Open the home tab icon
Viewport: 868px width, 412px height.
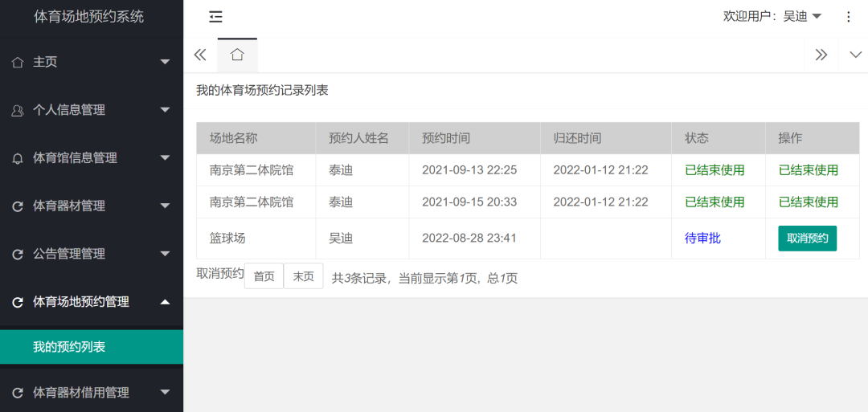coord(237,55)
